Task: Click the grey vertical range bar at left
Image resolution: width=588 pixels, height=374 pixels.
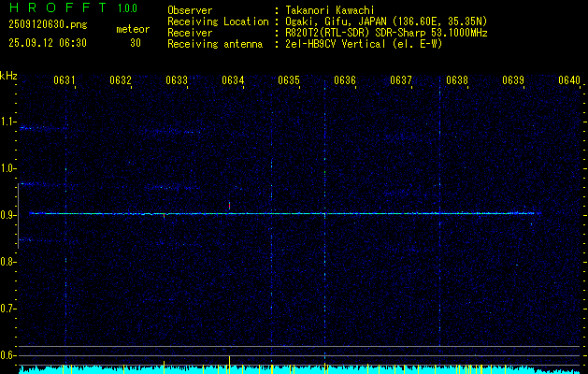Action: click(x=18, y=216)
